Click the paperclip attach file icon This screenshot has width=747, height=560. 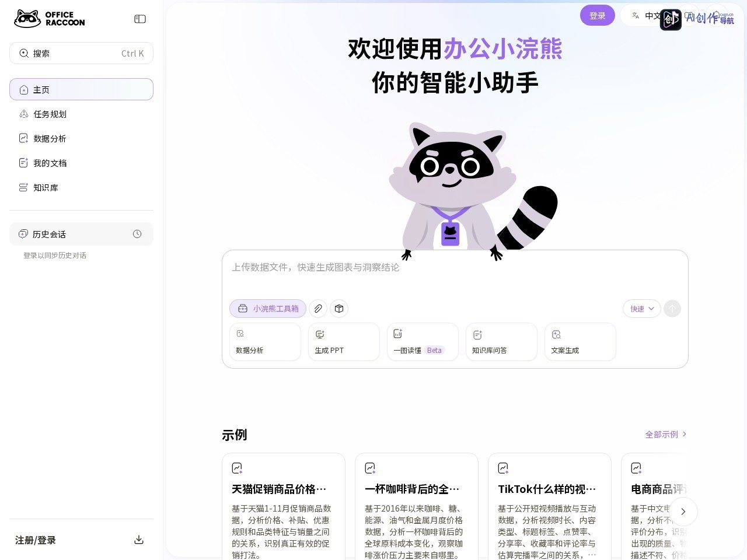(318, 309)
